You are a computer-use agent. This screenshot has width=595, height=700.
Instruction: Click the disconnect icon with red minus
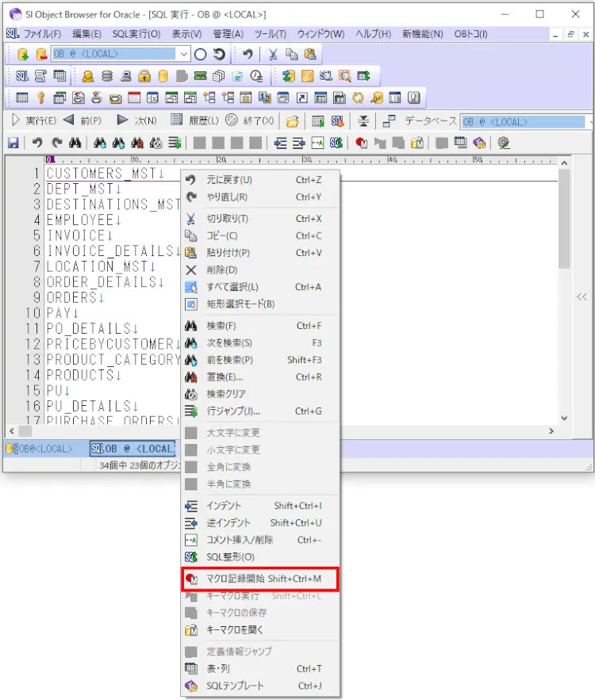coord(40,55)
